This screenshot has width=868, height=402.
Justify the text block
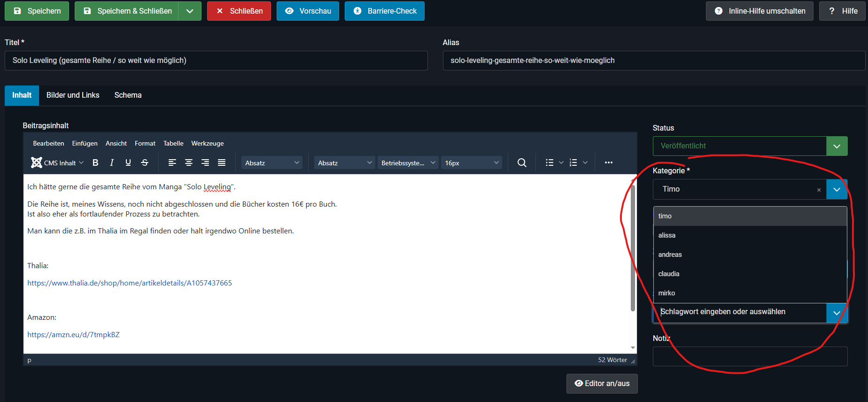[222, 162]
